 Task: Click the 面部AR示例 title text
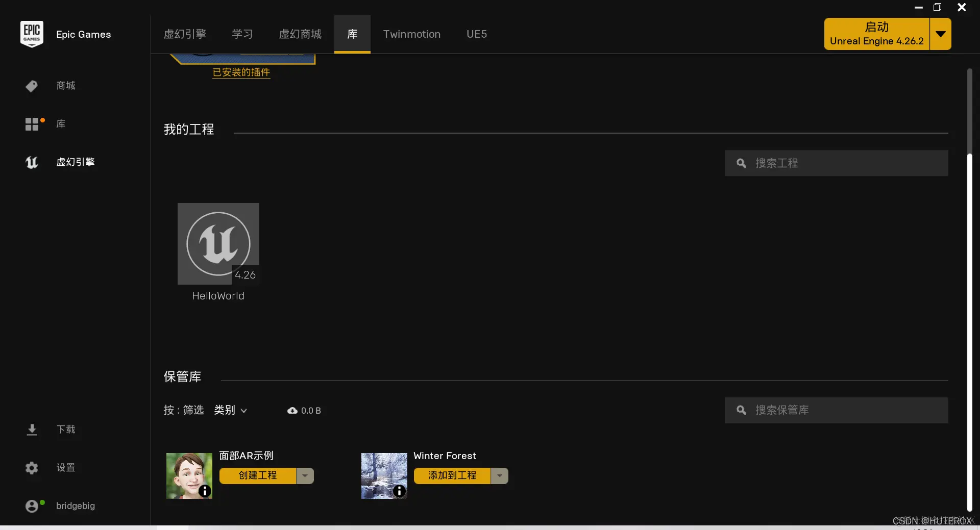coord(247,456)
